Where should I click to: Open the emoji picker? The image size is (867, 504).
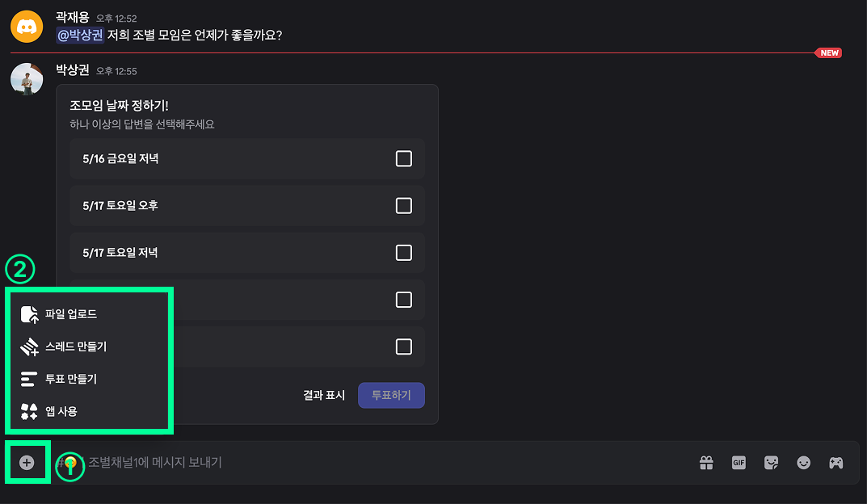click(803, 463)
